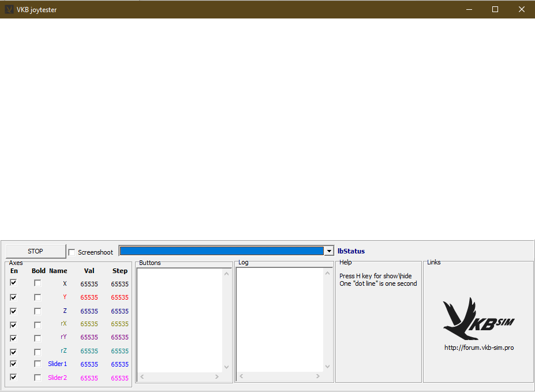Click inside the Log text area

tap(280, 318)
